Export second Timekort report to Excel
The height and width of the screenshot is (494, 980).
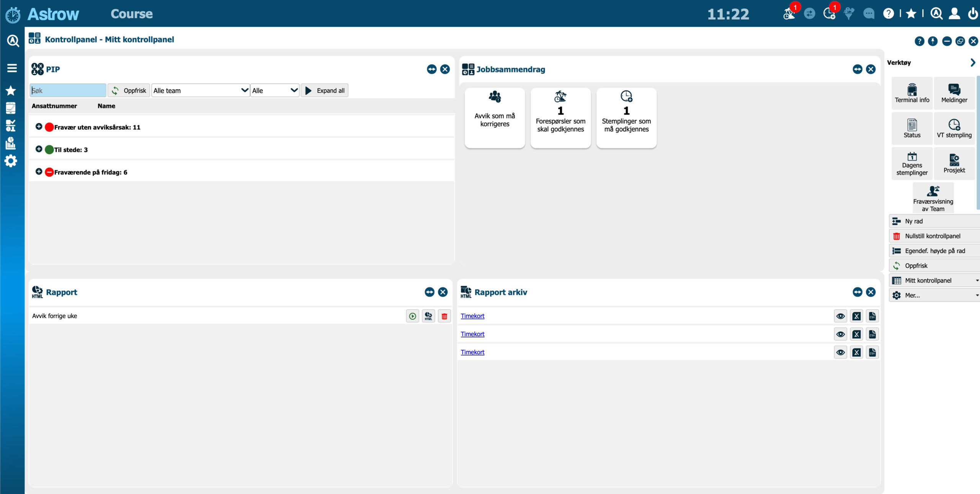pos(856,334)
